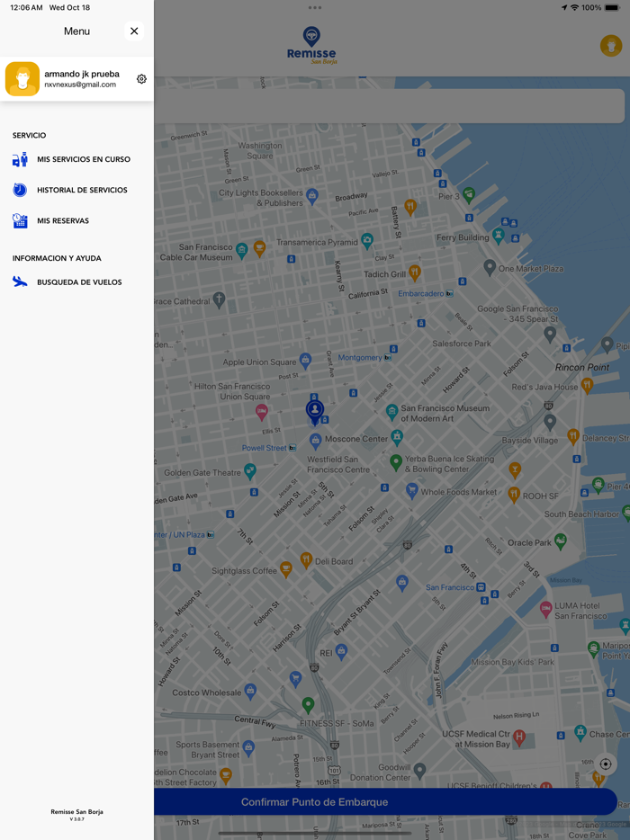
Task: Tap LUMA Hotel pink marker
Action: [x=545, y=610]
